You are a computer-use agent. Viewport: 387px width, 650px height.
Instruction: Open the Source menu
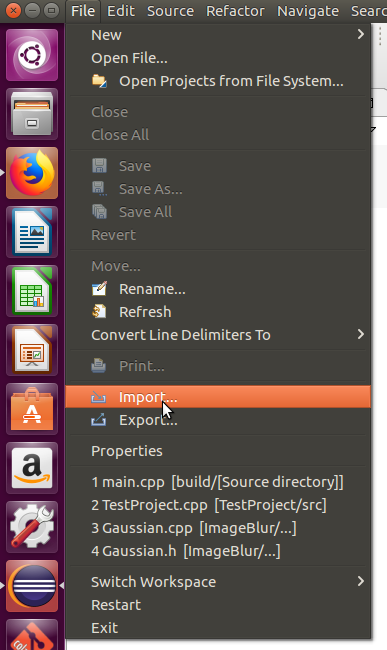(x=170, y=11)
